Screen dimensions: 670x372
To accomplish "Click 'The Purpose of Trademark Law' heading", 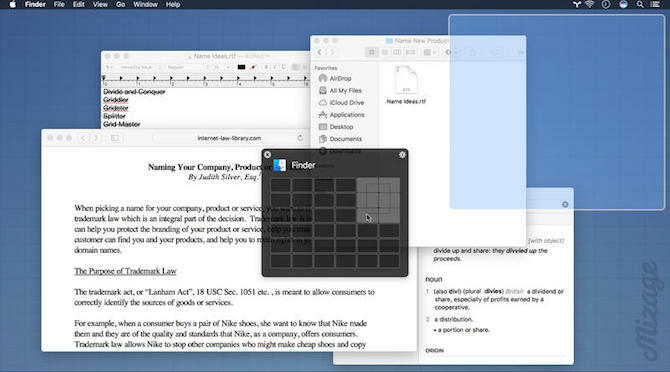I will 125,271.
